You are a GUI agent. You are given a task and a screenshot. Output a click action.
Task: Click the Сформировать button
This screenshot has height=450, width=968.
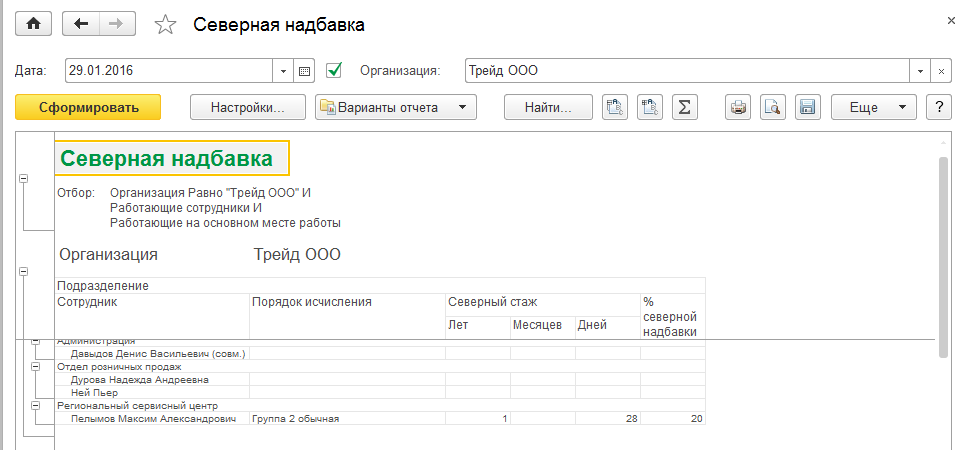tap(88, 107)
